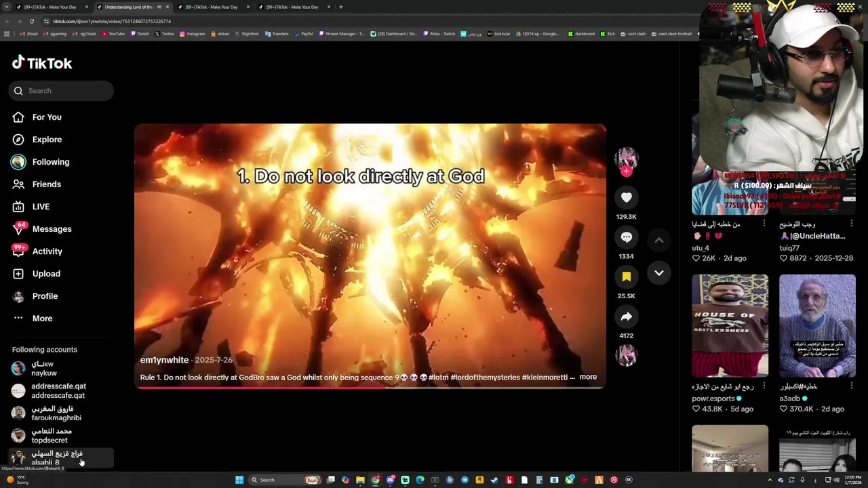Open options menu for powr.esports video
The image size is (868, 488).
pyautogui.click(x=764, y=386)
